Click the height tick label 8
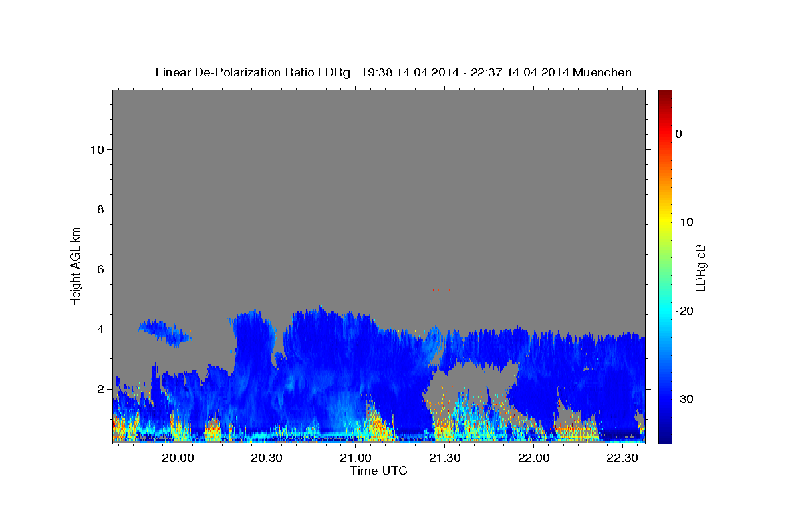Image resolution: width=798 pixels, height=532 pixels. 101,209
